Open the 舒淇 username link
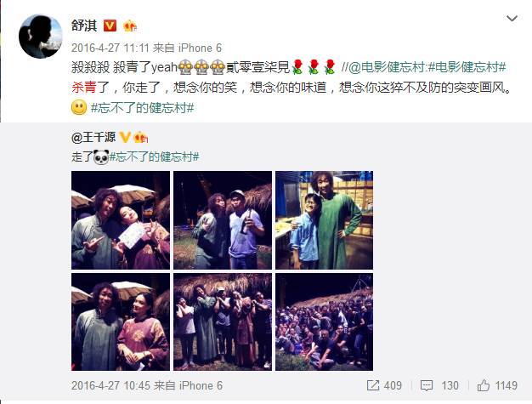 coord(84,26)
